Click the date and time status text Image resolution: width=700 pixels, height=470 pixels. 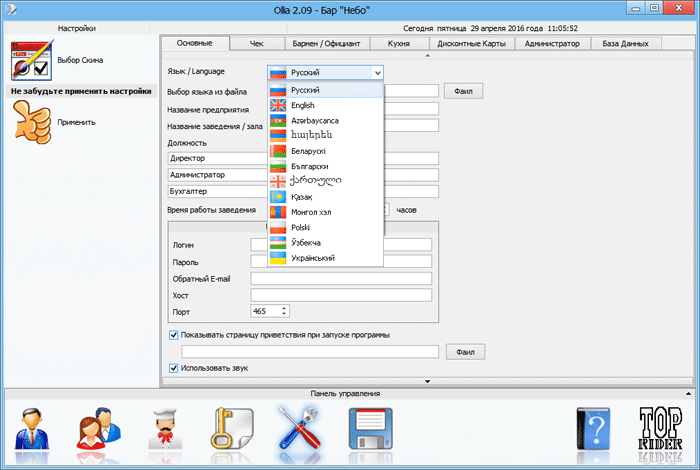(x=490, y=28)
